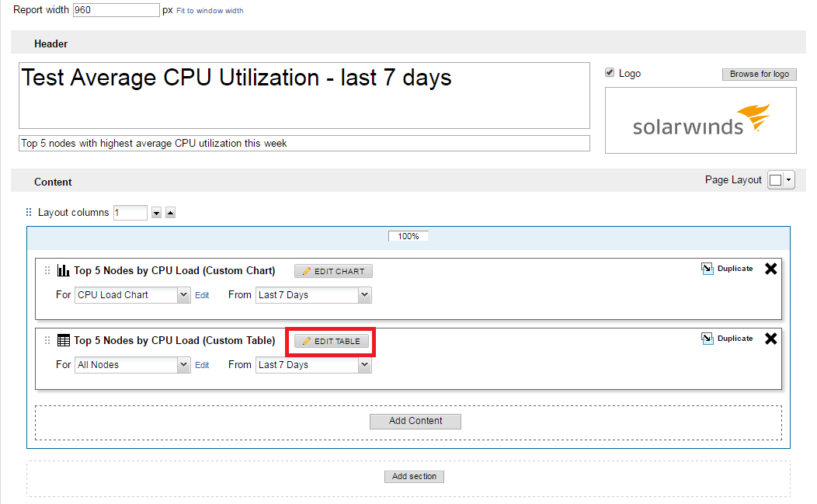Click the Custom Chart bar-graph icon
Image resolution: width=817 pixels, height=504 pixels.
tap(63, 270)
